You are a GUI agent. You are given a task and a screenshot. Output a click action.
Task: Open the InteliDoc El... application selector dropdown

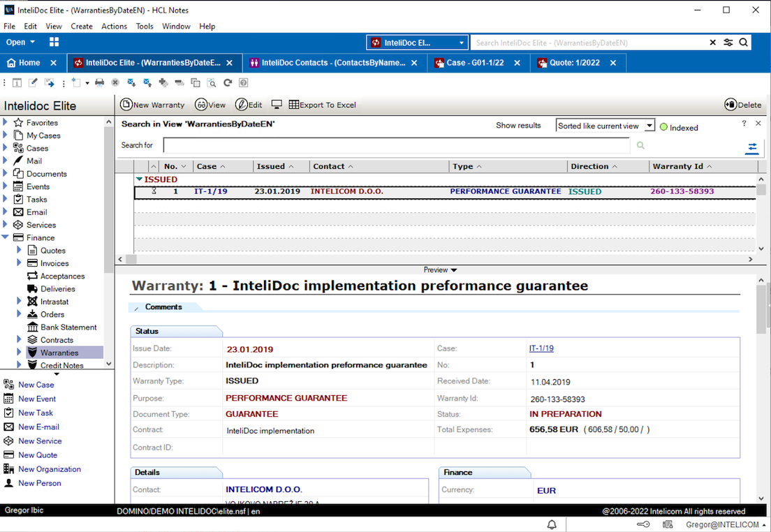pos(461,43)
